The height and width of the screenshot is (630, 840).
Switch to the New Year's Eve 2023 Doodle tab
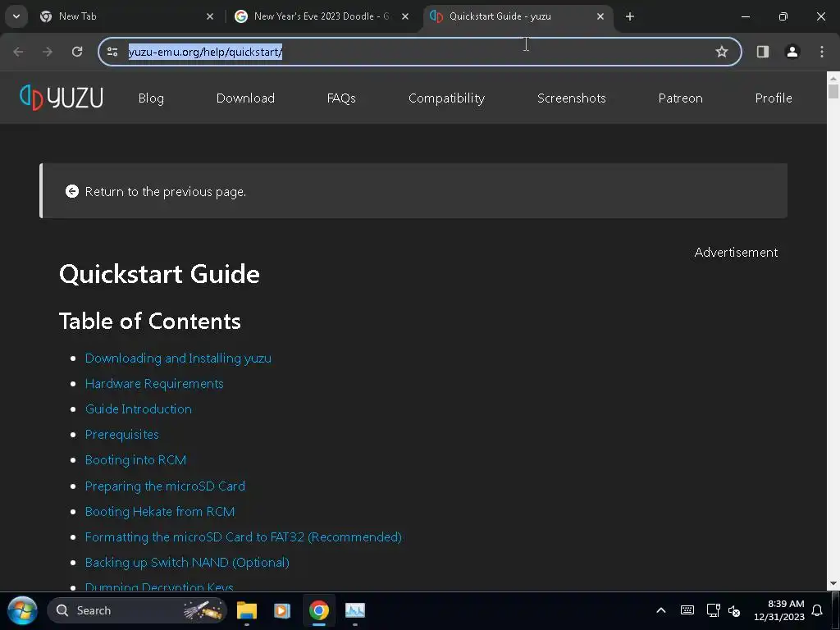[322, 16]
